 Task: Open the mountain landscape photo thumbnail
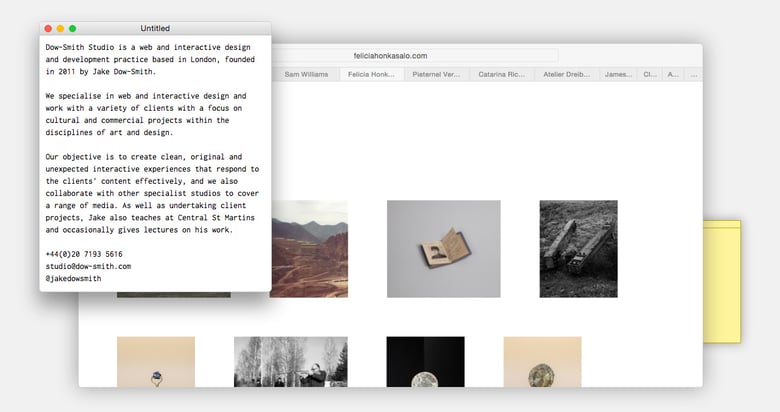click(x=309, y=249)
